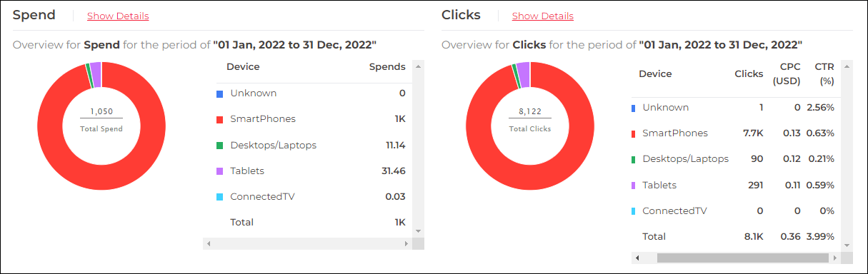Image resolution: width=868 pixels, height=274 pixels.
Task: Select the Spends column header
Action: pyautogui.click(x=387, y=67)
